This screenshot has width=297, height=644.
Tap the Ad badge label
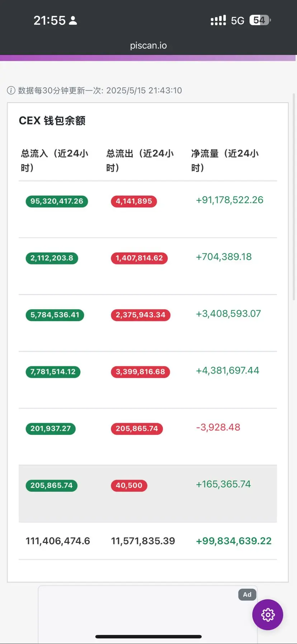coord(247,594)
